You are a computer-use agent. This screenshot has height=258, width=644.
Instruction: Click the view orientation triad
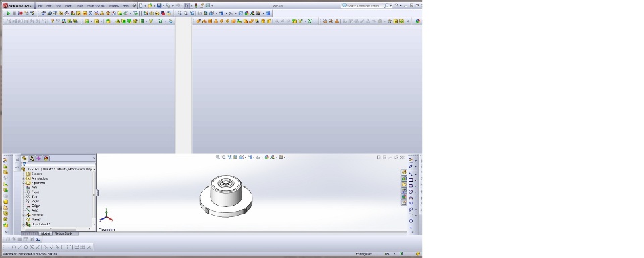106,215
